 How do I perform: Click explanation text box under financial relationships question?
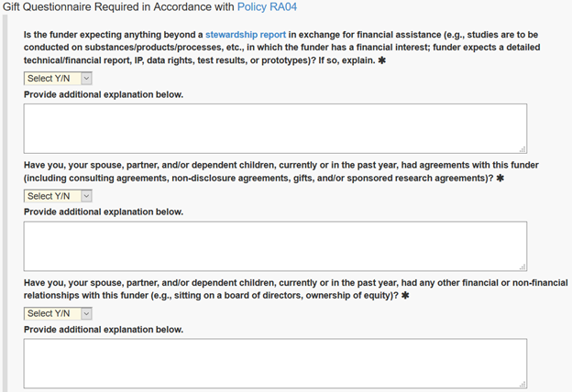(275, 363)
